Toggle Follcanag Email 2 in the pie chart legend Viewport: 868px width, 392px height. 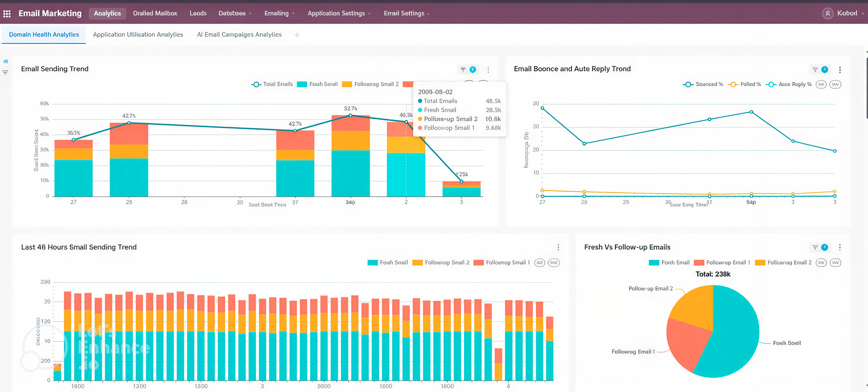coord(783,262)
